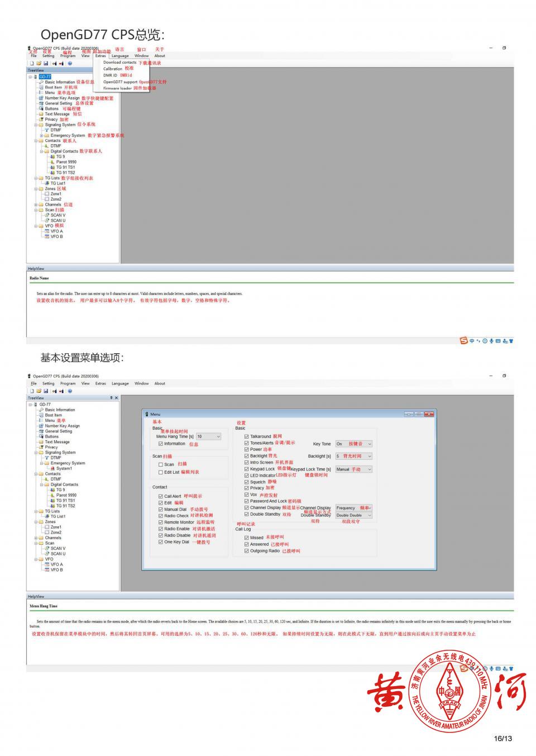Click the radio icon in Menu dialog title
This screenshot has height=756, width=536.
(x=147, y=414)
